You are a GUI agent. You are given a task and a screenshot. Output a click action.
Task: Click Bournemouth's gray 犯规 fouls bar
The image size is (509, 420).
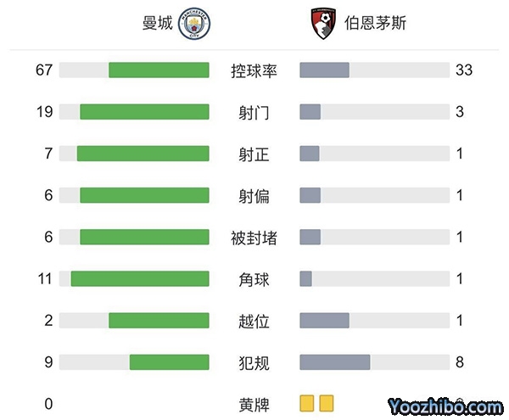(335, 362)
